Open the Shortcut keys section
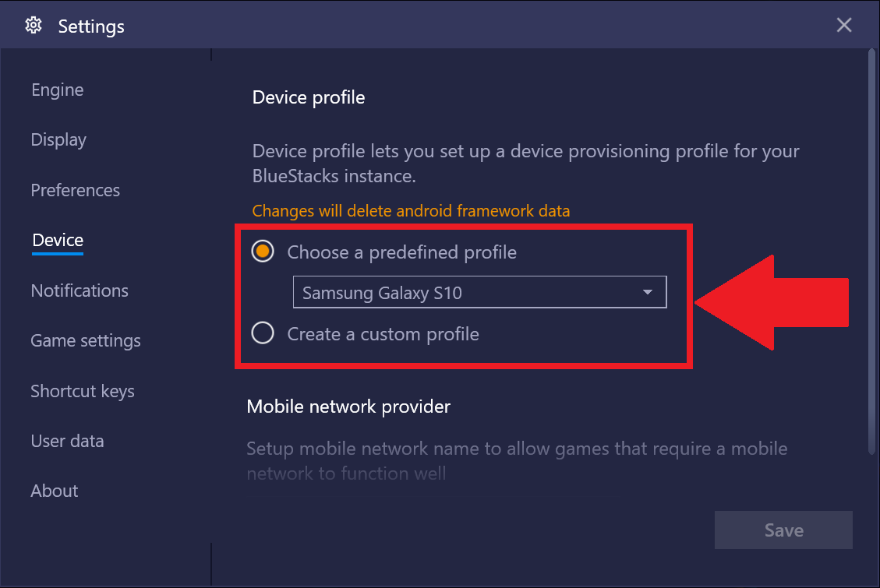880x588 pixels. point(83,391)
